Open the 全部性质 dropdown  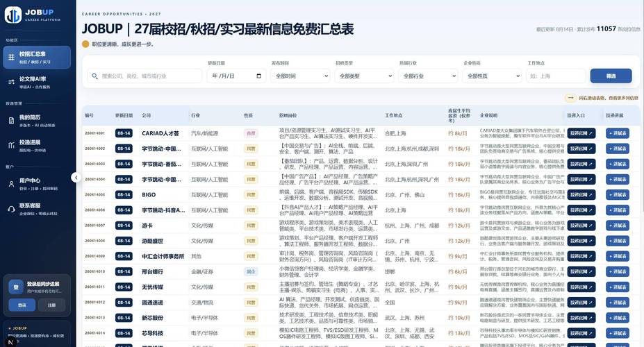(492, 76)
